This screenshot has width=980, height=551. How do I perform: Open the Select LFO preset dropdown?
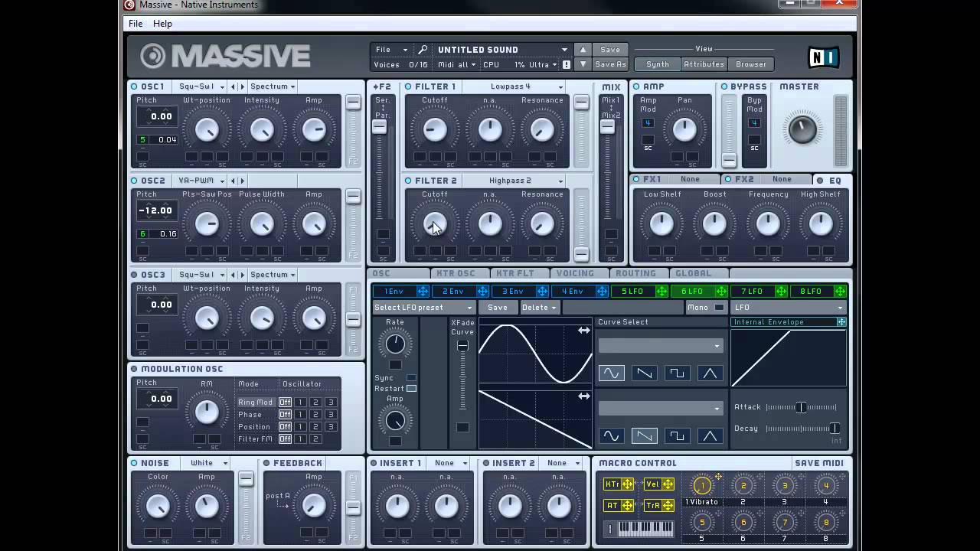423,308
